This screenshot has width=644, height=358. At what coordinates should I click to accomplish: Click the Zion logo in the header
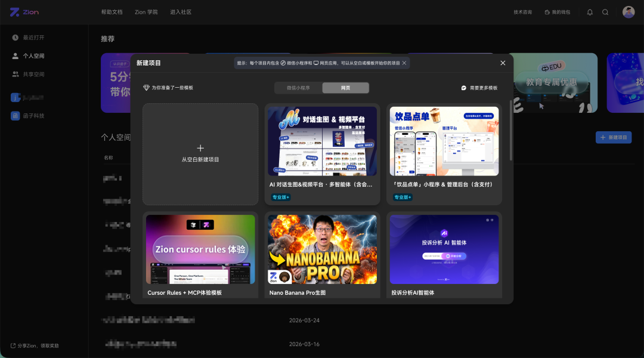point(24,13)
